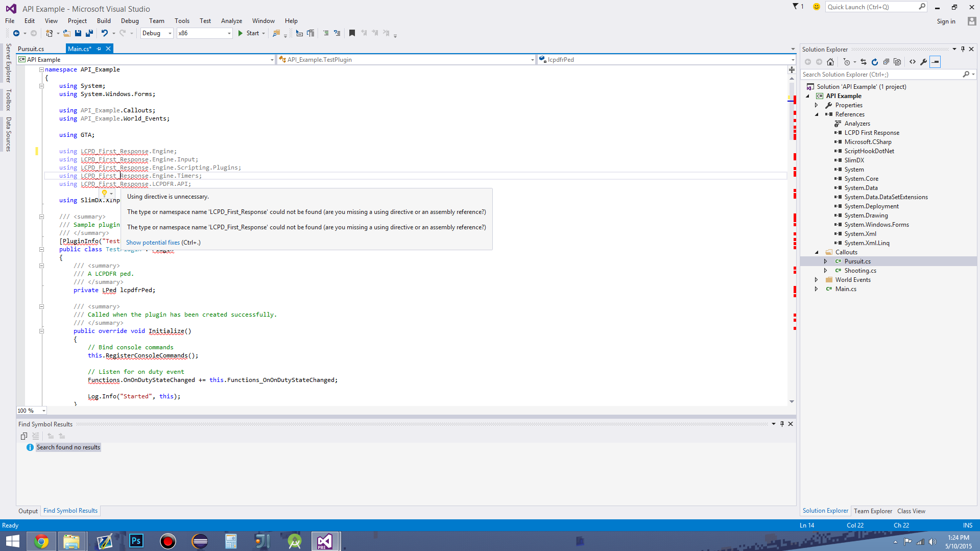Toggle bookmark using the toolbar bookmark icon
Image resolution: width=980 pixels, height=551 pixels.
click(352, 33)
